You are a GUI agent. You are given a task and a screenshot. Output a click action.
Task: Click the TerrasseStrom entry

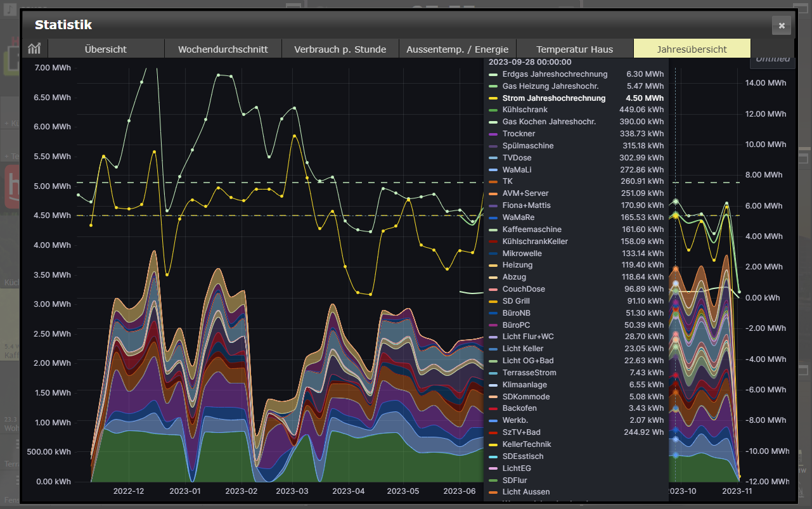pos(576,373)
